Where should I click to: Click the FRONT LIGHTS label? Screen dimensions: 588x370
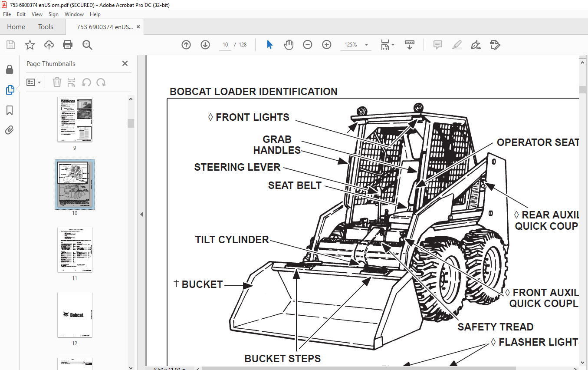point(249,117)
